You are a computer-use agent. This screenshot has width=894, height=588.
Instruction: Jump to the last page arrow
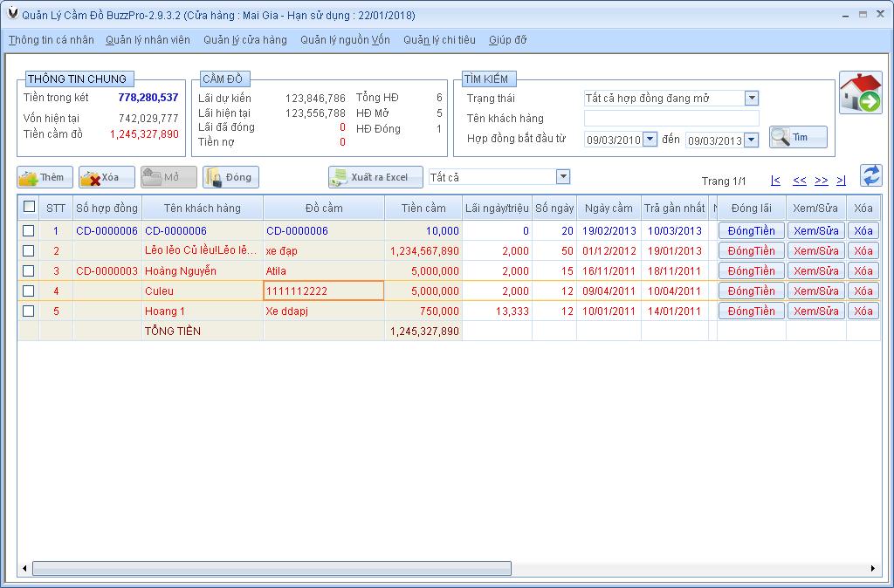click(x=841, y=181)
